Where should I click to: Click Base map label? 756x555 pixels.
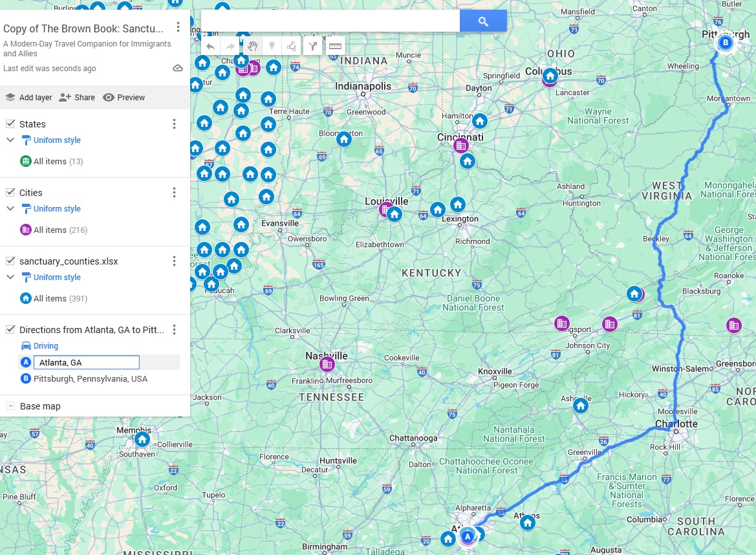click(x=41, y=406)
